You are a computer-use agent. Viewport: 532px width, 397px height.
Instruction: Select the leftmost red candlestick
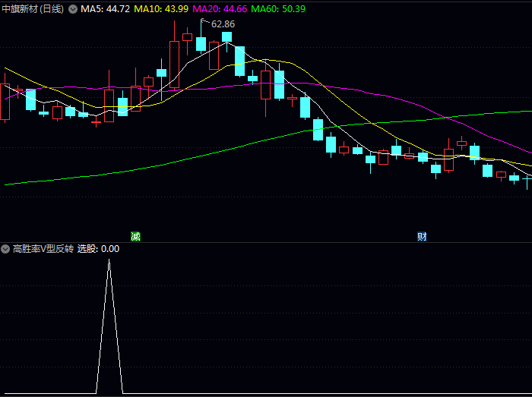[x=5, y=101]
